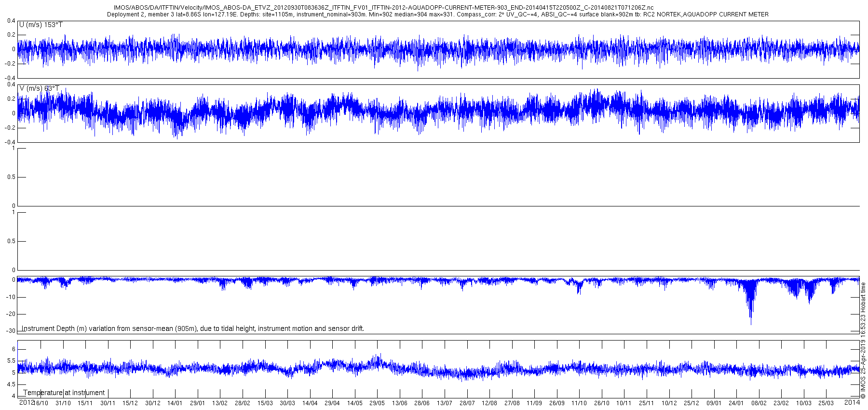This screenshot has height=410, width=868.
Task: Click the '2014' end year label
Action: pos(852,402)
